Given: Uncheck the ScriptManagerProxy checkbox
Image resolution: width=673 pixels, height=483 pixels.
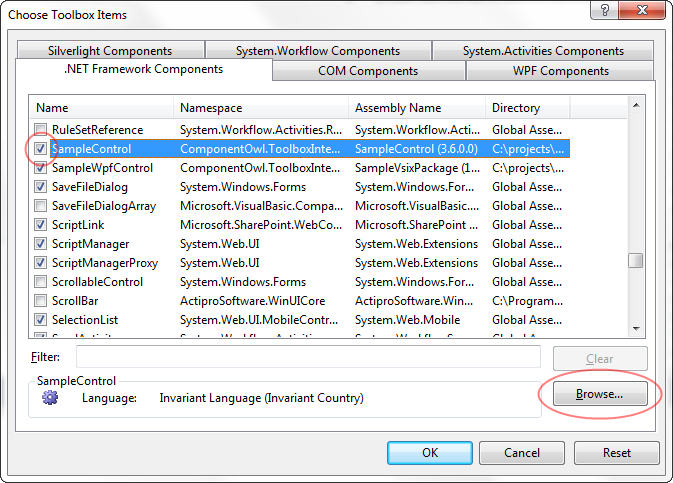Looking at the screenshot, I should click(41, 263).
